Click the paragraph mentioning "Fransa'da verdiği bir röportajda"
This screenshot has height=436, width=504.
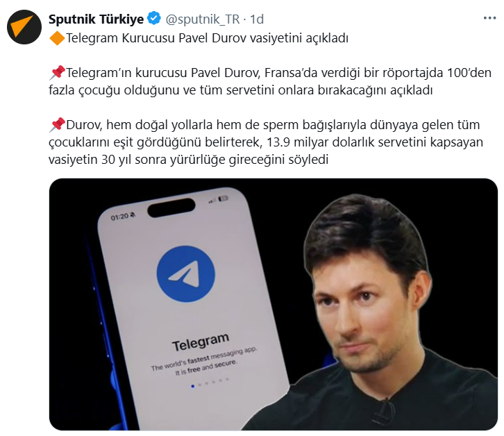pyautogui.click(x=270, y=81)
